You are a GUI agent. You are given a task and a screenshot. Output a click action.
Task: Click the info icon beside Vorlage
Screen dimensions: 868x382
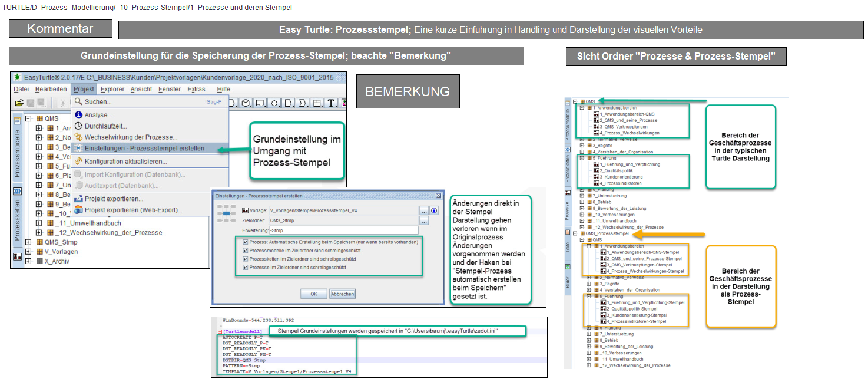pos(435,210)
